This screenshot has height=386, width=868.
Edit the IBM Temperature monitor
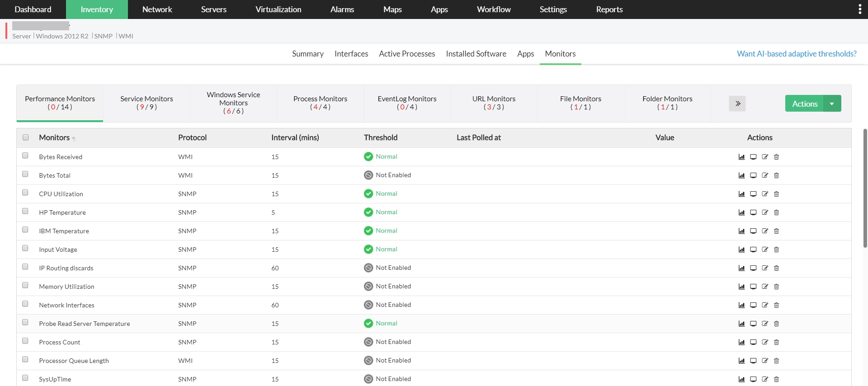pyautogui.click(x=765, y=231)
